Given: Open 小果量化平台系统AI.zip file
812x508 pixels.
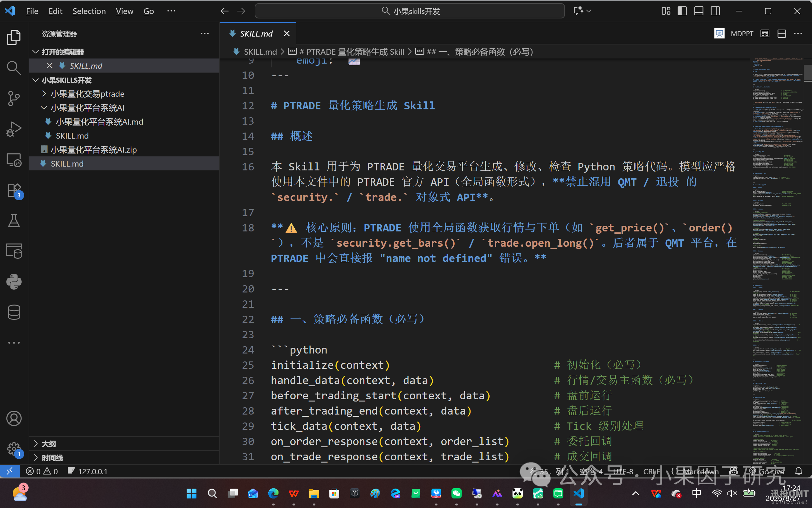Looking at the screenshot, I should (x=124, y=149).
